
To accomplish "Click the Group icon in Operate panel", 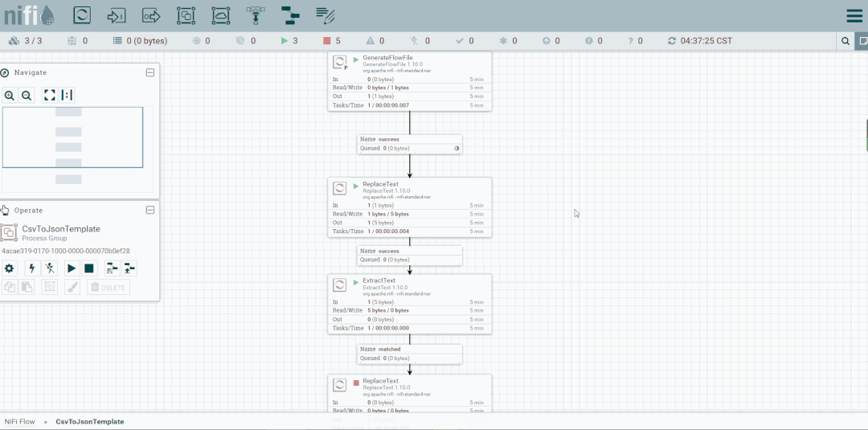I will click(50, 287).
